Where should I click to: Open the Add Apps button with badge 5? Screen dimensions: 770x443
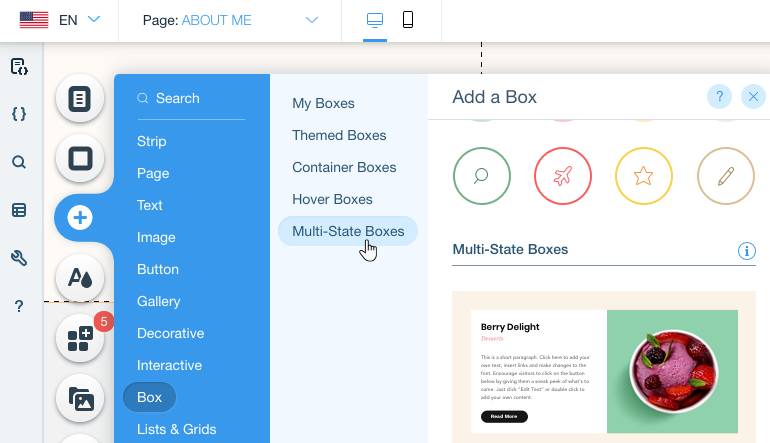(x=80, y=338)
